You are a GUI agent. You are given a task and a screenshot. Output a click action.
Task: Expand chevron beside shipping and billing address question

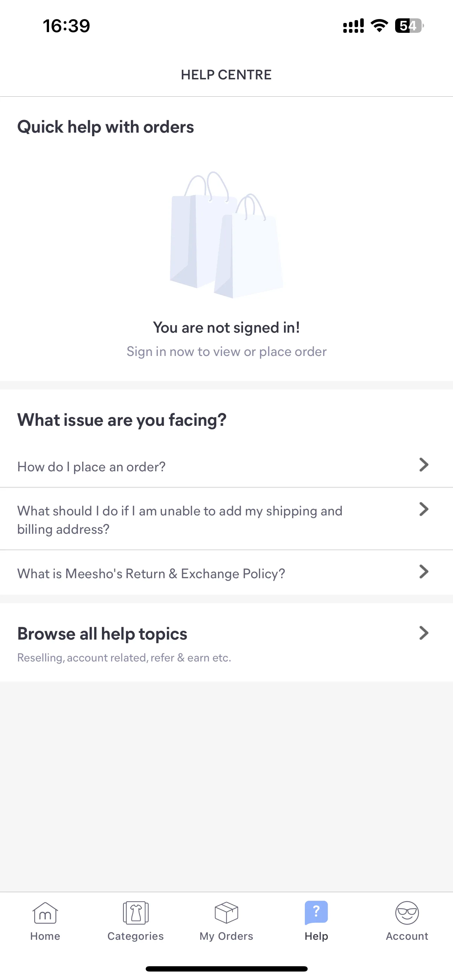(x=424, y=509)
